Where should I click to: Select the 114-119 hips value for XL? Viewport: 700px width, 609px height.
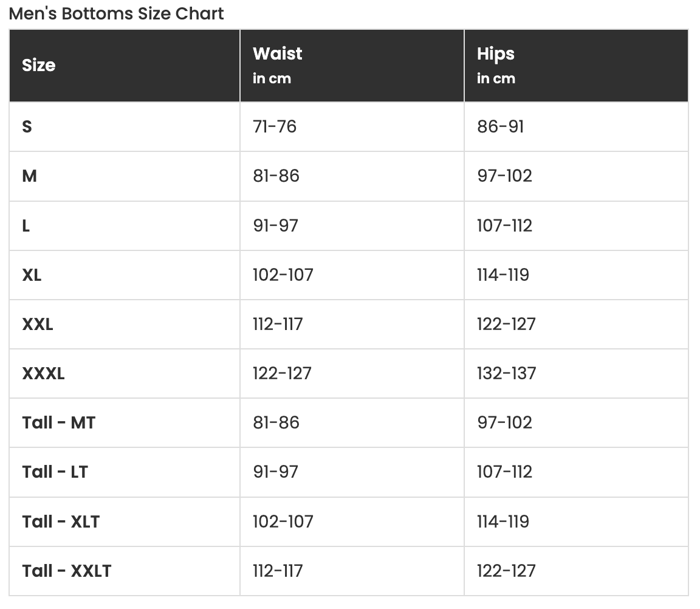(x=503, y=275)
